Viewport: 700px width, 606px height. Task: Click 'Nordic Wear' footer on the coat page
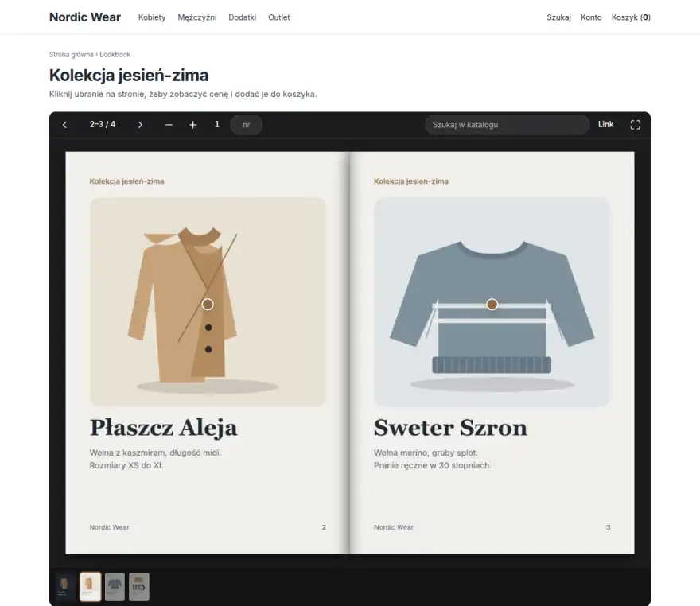point(110,527)
